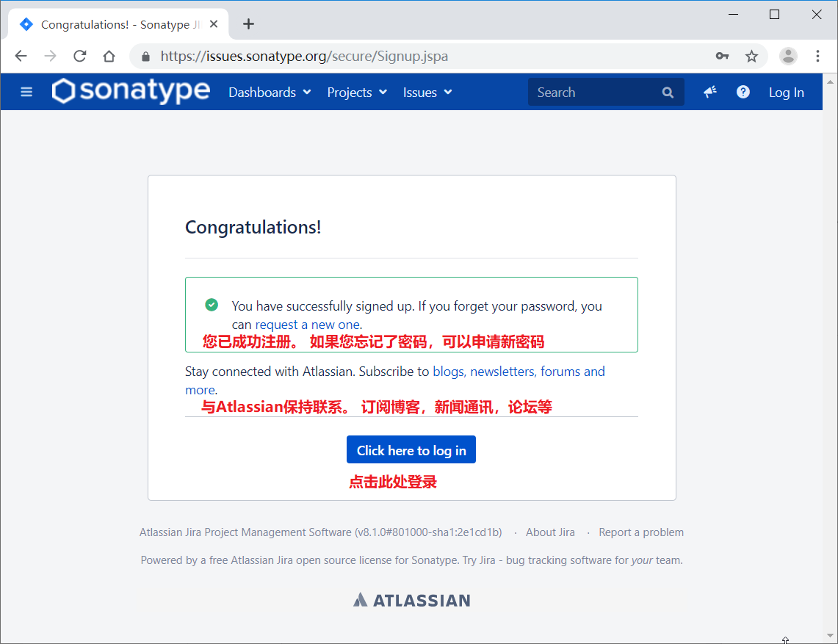Open the browser home page icon
The height and width of the screenshot is (644, 838).
click(x=109, y=56)
